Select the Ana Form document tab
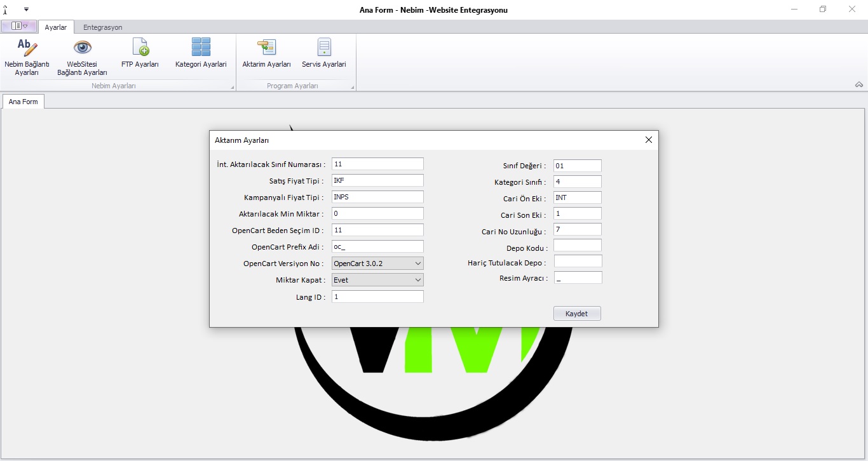The height and width of the screenshot is (461, 868). point(24,102)
